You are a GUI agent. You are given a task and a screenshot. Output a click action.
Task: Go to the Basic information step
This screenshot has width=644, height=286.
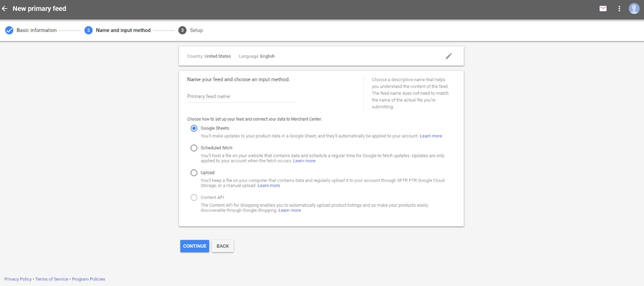[x=36, y=30]
